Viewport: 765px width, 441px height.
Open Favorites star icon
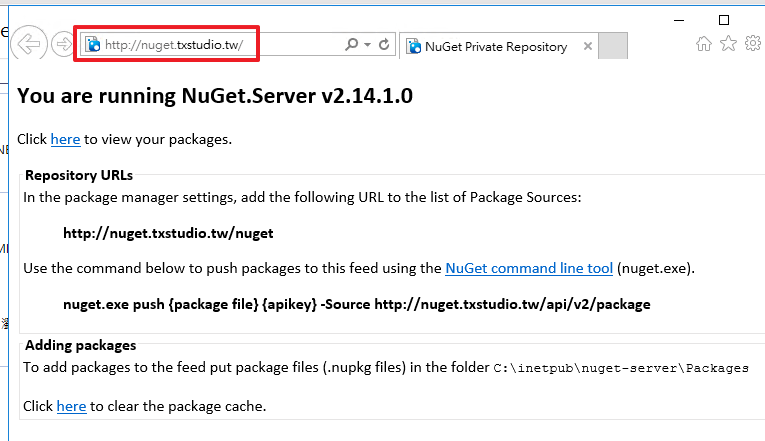(728, 43)
